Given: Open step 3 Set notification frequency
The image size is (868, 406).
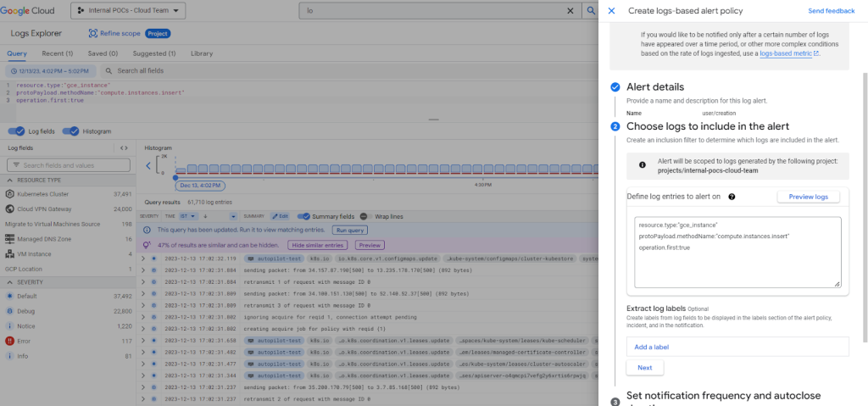Looking at the screenshot, I should point(723,396).
